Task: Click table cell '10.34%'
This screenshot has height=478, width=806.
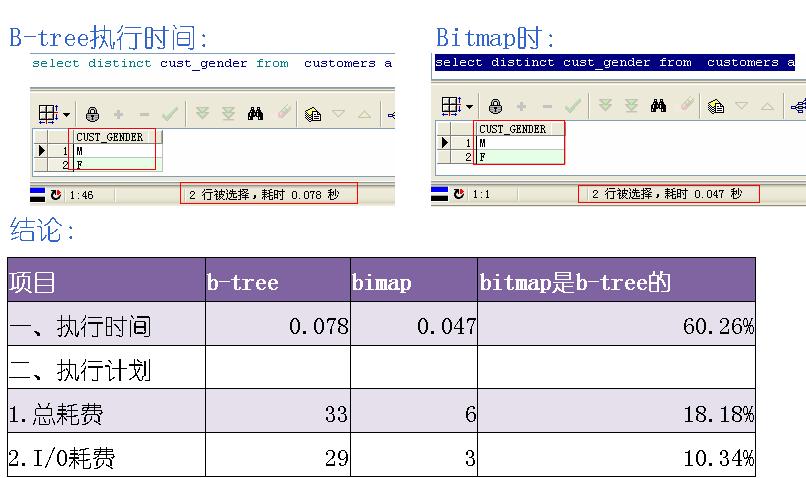Action: pyautogui.click(x=719, y=458)
